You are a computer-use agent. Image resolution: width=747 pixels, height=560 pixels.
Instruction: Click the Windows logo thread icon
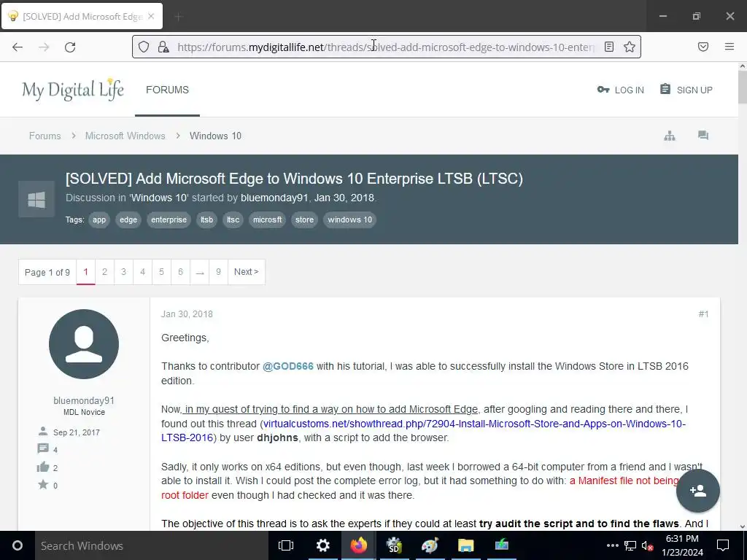point(36,199)
